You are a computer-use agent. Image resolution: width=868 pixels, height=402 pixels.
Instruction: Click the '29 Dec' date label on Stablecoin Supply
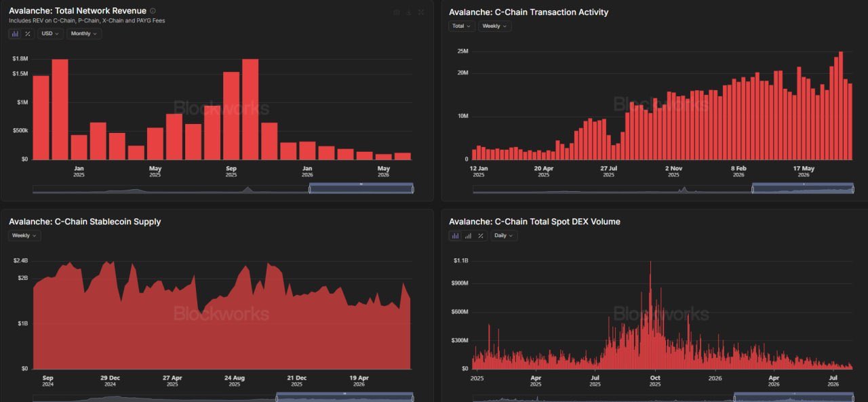pos(110,377)
